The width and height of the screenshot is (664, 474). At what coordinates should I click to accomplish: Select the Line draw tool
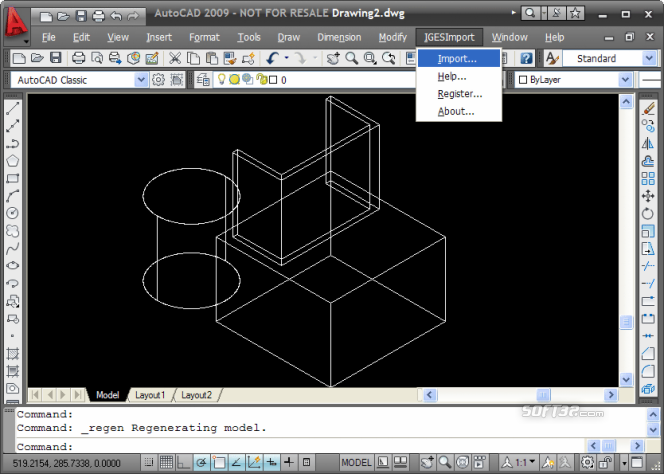click(12, 108)
